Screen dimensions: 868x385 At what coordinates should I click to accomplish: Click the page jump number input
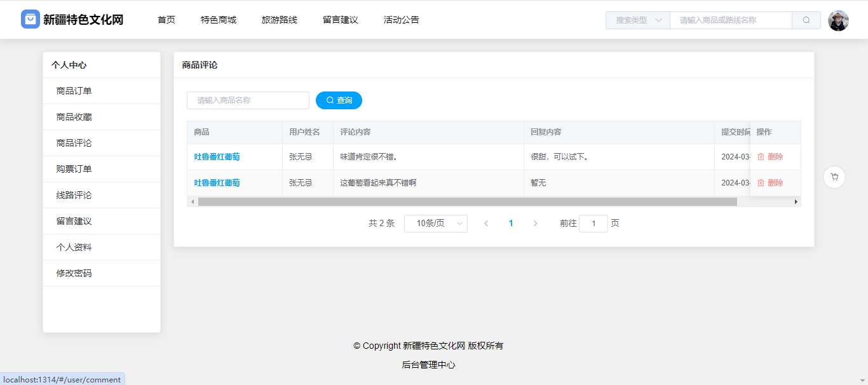pos(593,224)
